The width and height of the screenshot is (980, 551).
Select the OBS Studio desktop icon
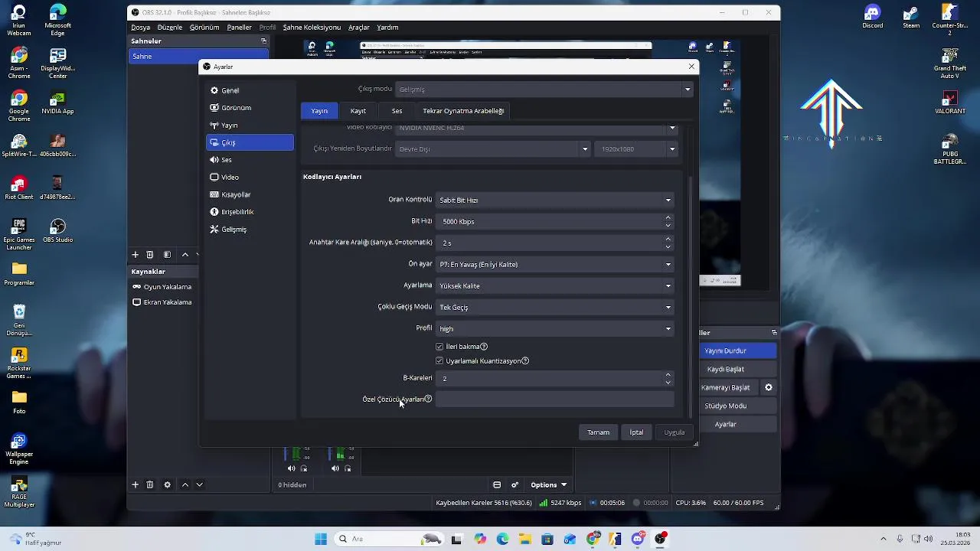point(58,231)
